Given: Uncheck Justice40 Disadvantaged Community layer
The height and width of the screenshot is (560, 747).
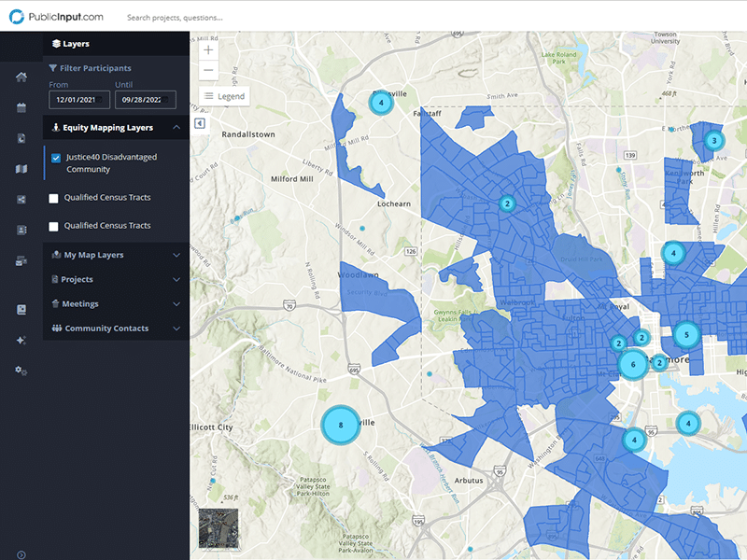Looking at the screenshot, I should coord(56,158).
